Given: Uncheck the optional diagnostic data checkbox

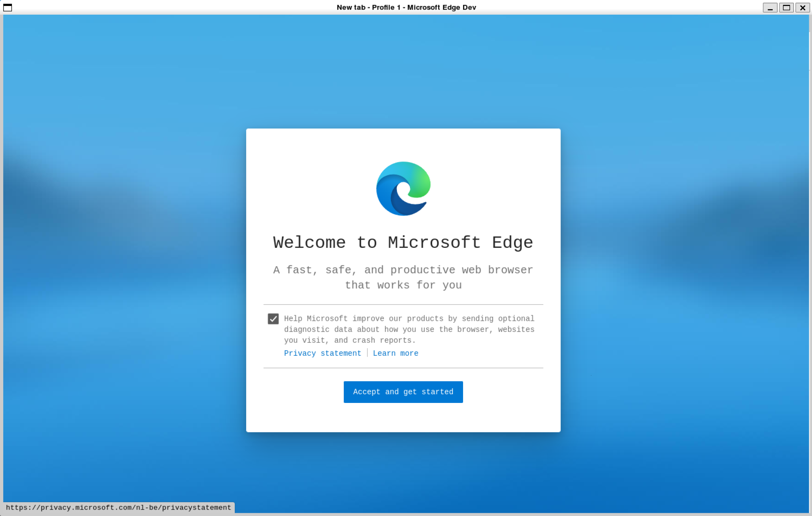Looking at the screenshot, I should [273, 318].
